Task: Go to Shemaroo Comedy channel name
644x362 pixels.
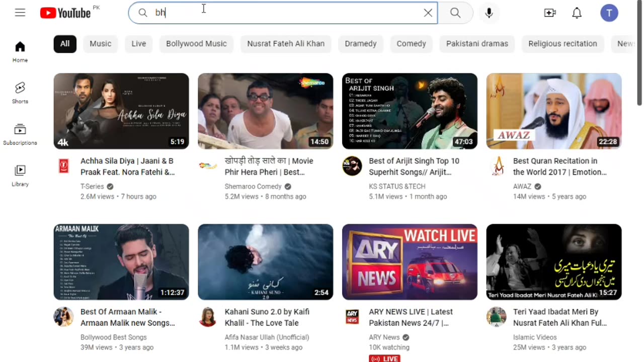Action: point(253,187)
